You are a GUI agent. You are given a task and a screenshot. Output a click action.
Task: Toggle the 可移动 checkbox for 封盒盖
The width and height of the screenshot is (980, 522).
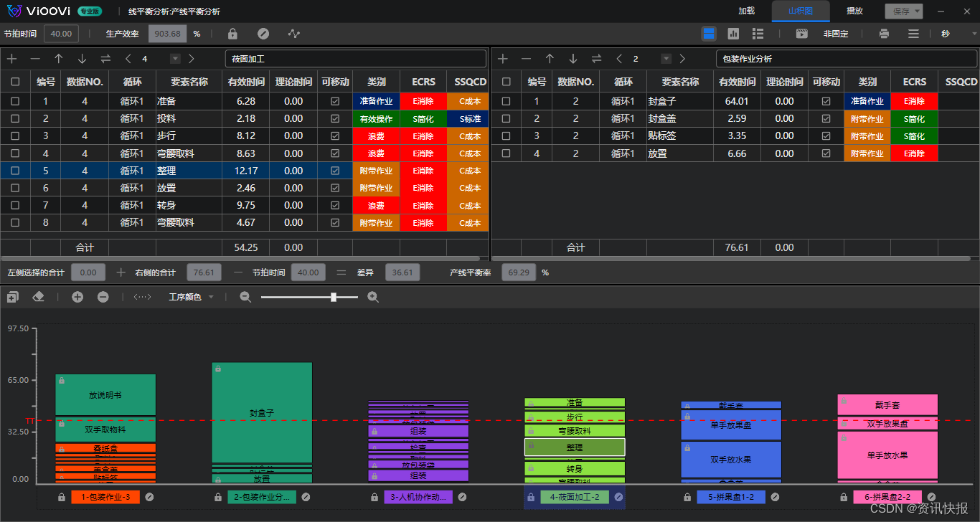pos(826,118)
